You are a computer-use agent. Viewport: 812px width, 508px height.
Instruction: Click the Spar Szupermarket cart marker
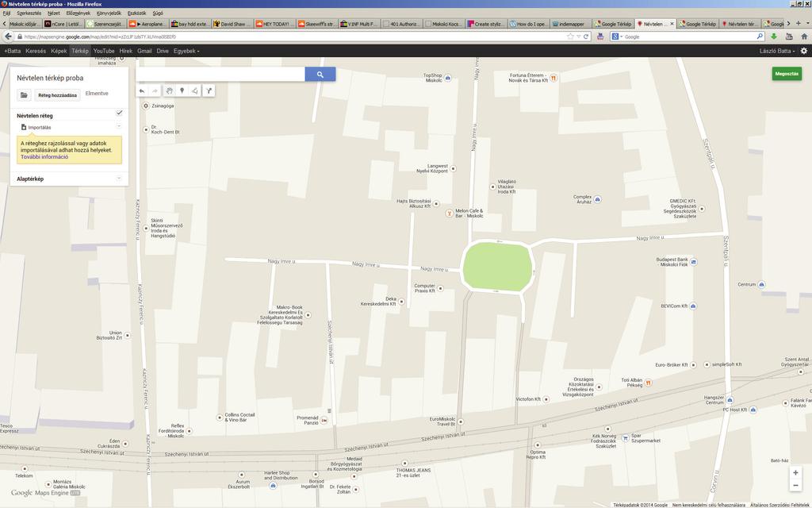[x=625, y=438]
